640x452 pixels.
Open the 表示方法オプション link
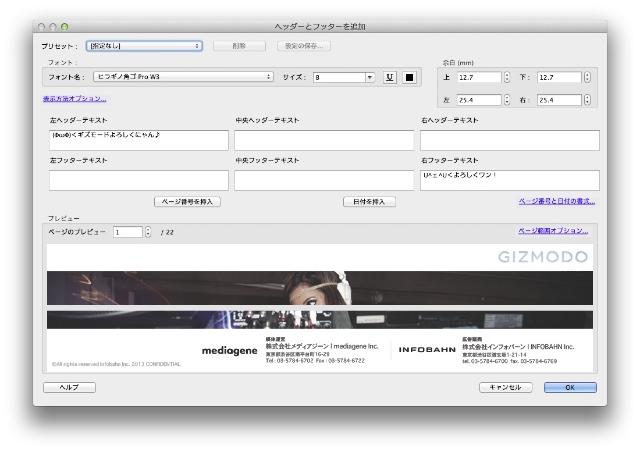(x=74, y=98)
